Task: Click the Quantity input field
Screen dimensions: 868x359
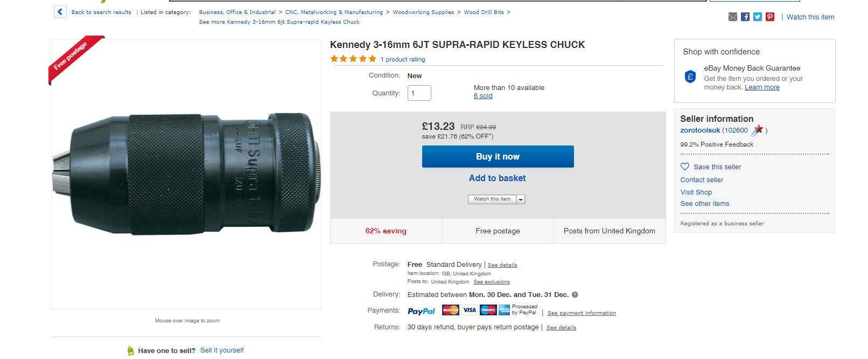Action: click(x=419, y=93)
